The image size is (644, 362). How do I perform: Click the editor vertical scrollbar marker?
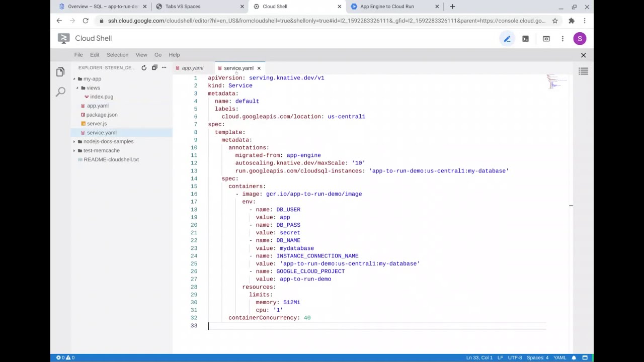(571, 205)
